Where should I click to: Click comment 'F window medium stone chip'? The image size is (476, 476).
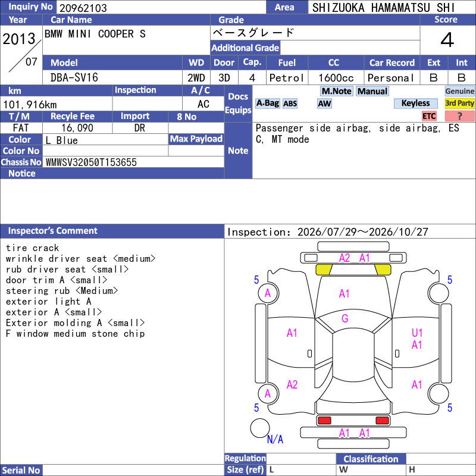pos(76,334)
